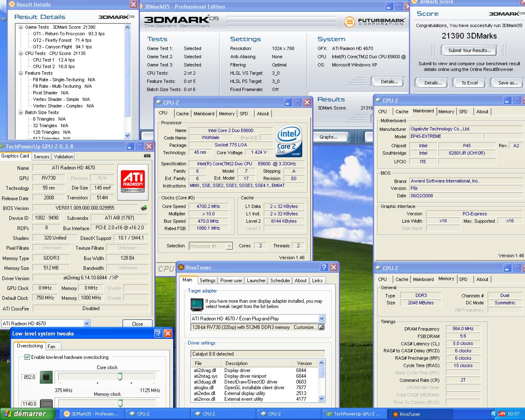Select ati2dvag.dll driver row
This screenshot has height=420, width=525.
(254, 370)
